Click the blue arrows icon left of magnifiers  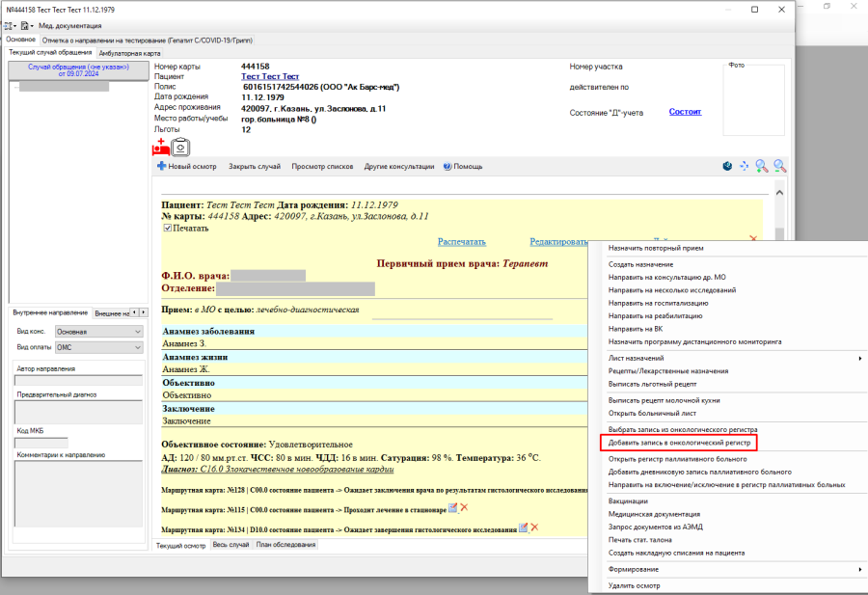click(744, 166)
